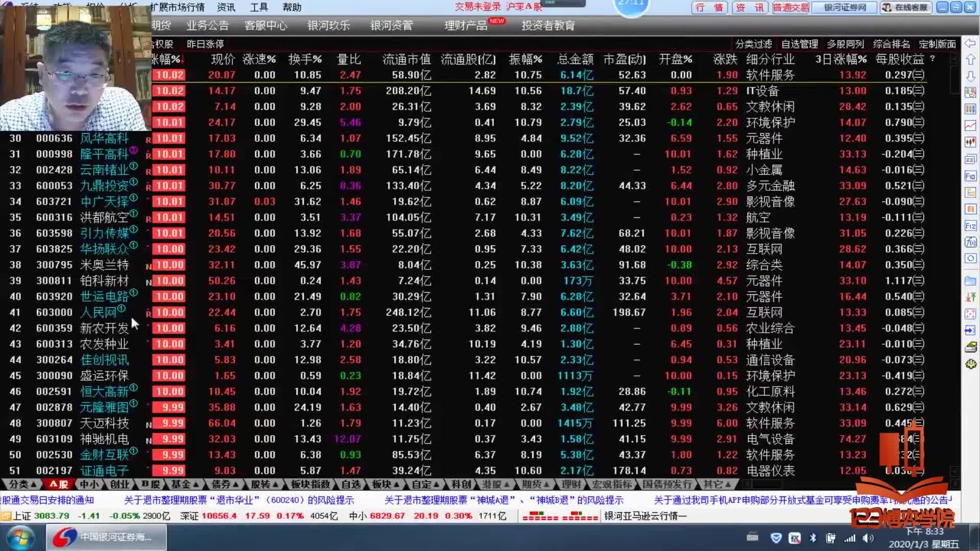The image size is (980, 551).
Task: Click the Bluetooth tray icon
Action: coord(813,538)
